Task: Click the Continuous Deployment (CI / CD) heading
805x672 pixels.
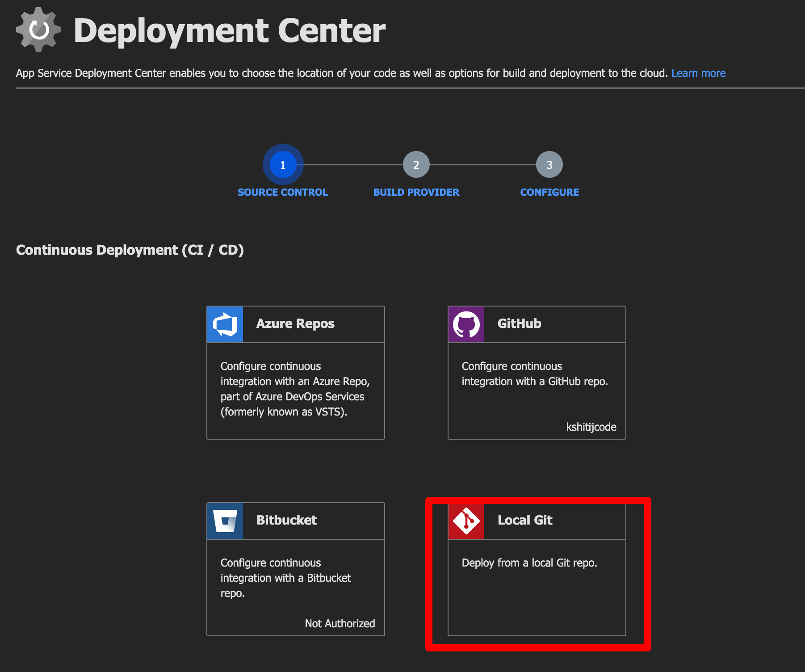Action: 130,250
